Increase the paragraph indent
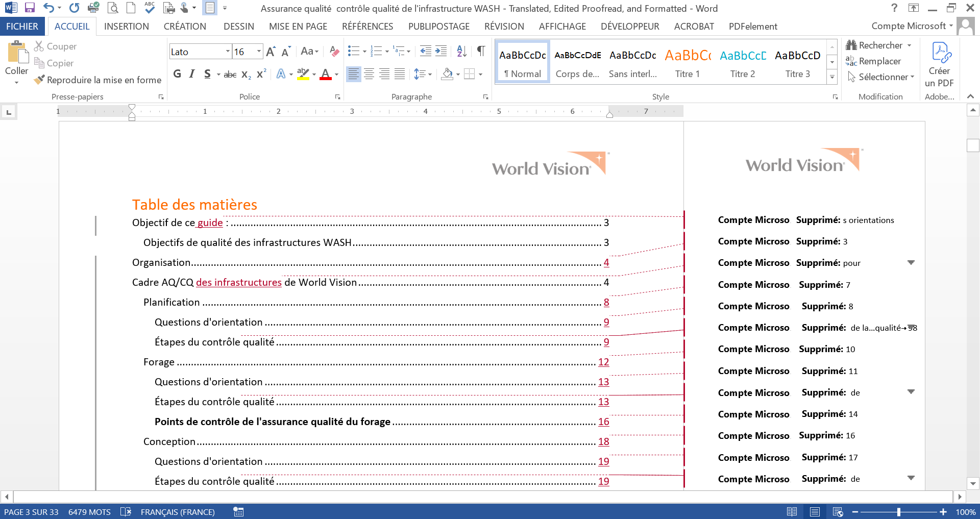 tap(441, 51)
